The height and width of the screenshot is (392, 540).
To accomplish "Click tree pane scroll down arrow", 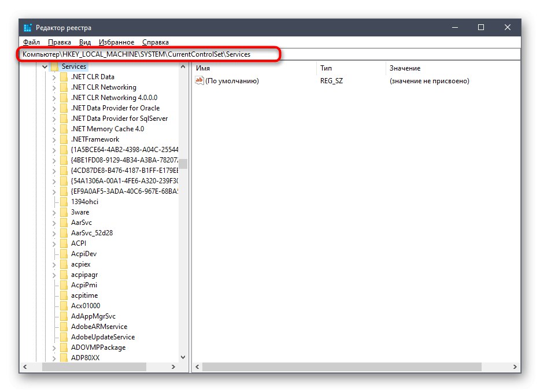I will tap(183, 357).
